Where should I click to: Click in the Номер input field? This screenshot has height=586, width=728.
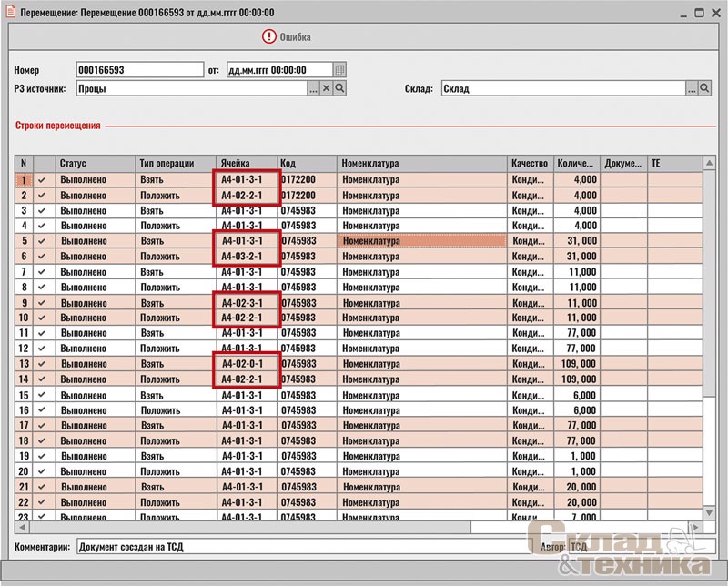pyautogui.click(x=139, y=70)
